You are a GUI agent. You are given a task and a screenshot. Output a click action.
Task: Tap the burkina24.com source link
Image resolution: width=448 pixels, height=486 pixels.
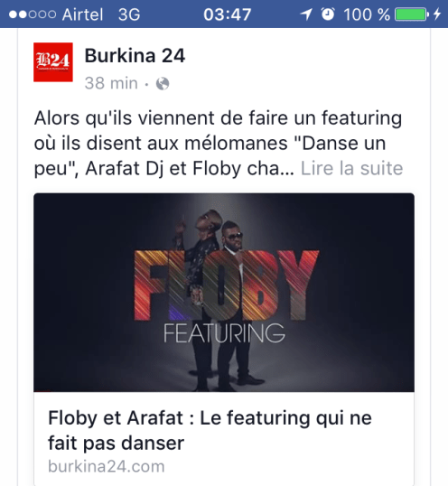(x=107, y=466)
